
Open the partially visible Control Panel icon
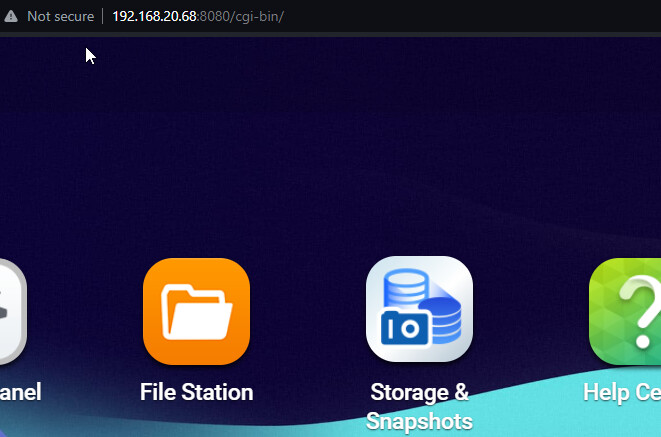pyautogui.click(x=10, y=311)
